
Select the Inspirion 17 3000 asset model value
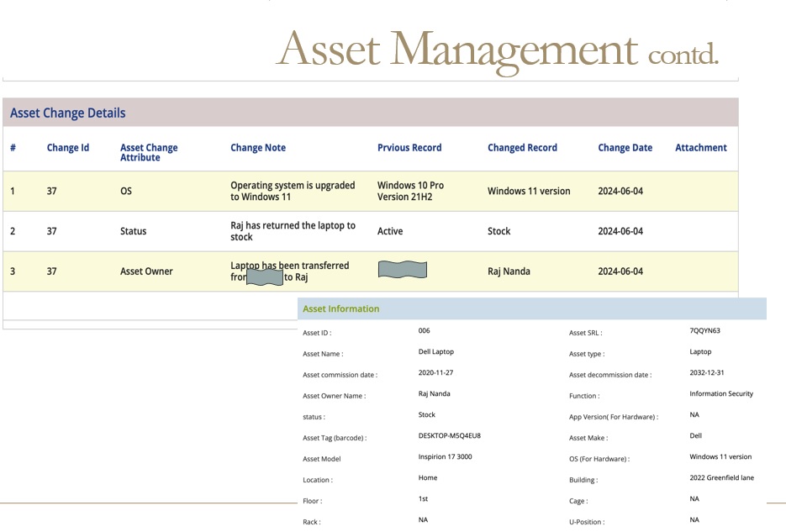(445, 457)
